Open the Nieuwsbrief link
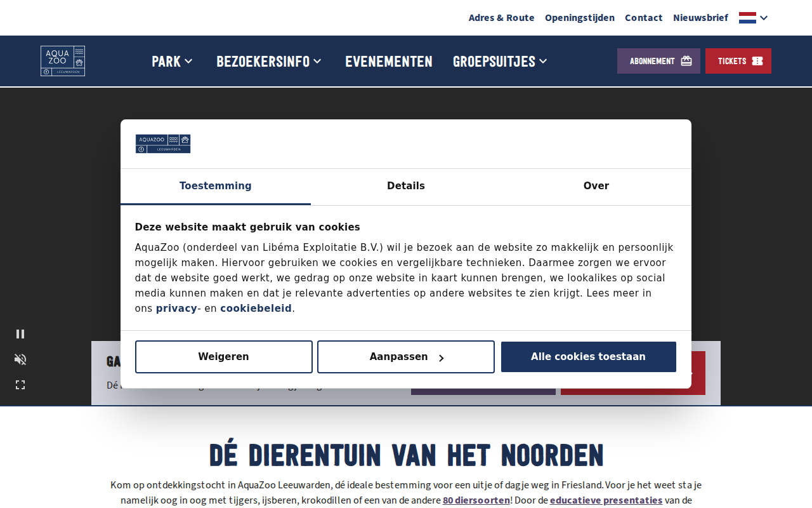 [700, 18]
